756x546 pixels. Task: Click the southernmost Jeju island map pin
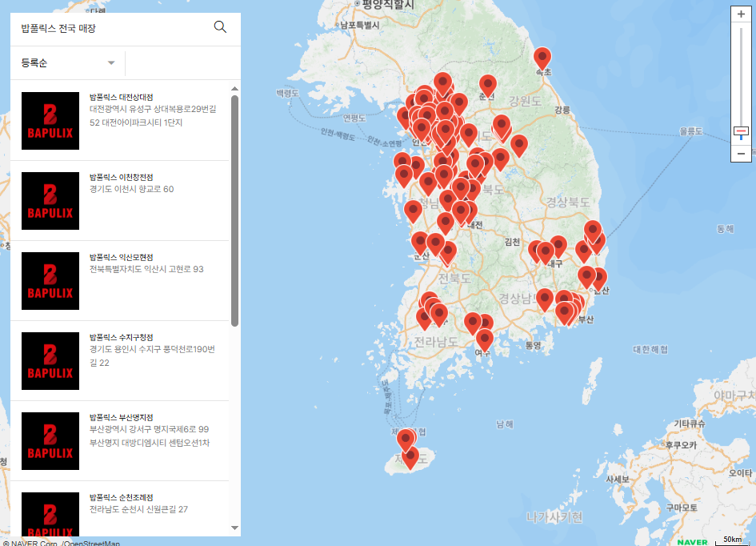pos(410,456)
